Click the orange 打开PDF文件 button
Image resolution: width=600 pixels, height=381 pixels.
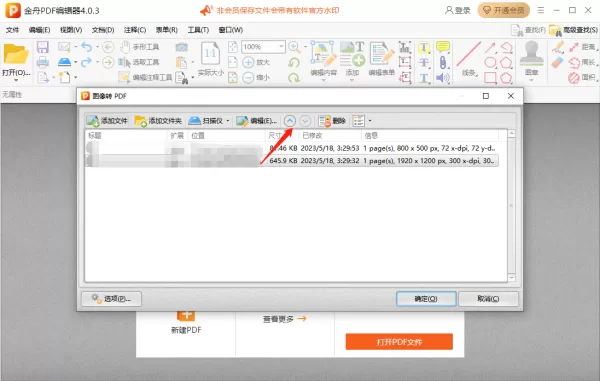(399, 342)
